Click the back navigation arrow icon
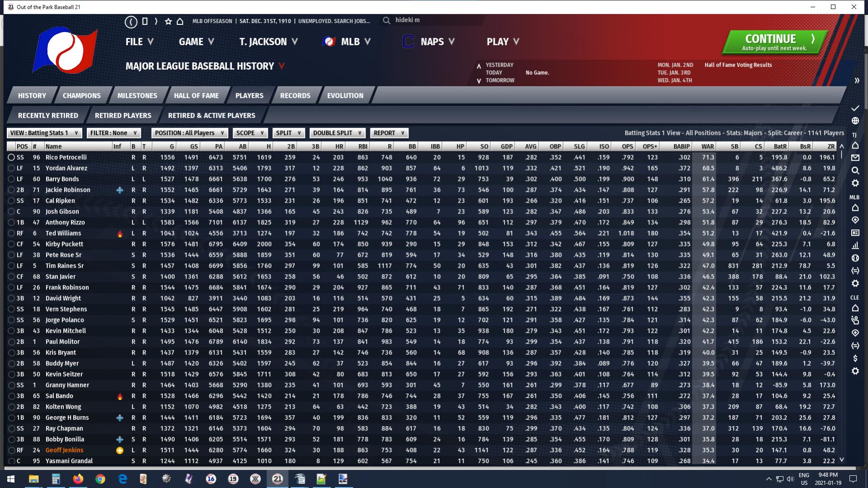868x488 pixels. pos(131,21)
